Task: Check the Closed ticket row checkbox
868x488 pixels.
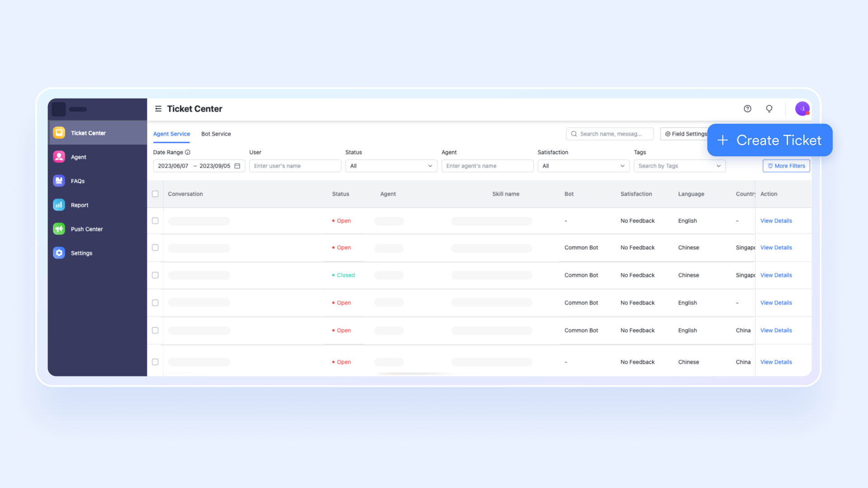Action: (x=155, y=275)
